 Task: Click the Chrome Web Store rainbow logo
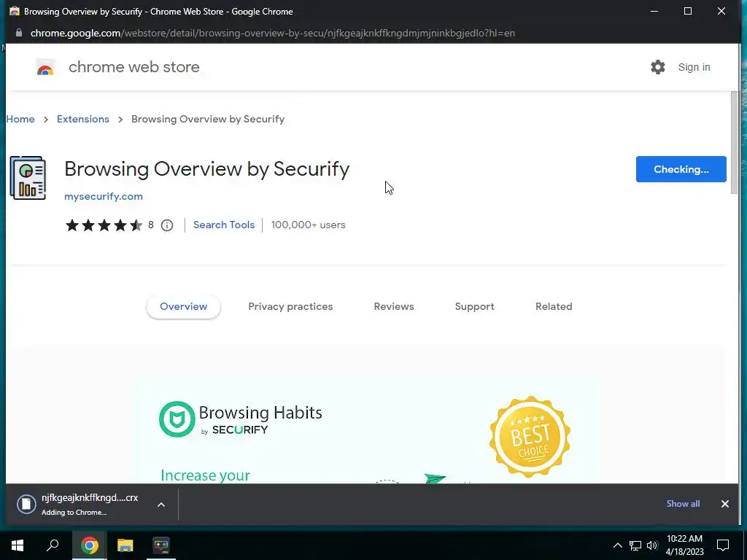point(45,68)
